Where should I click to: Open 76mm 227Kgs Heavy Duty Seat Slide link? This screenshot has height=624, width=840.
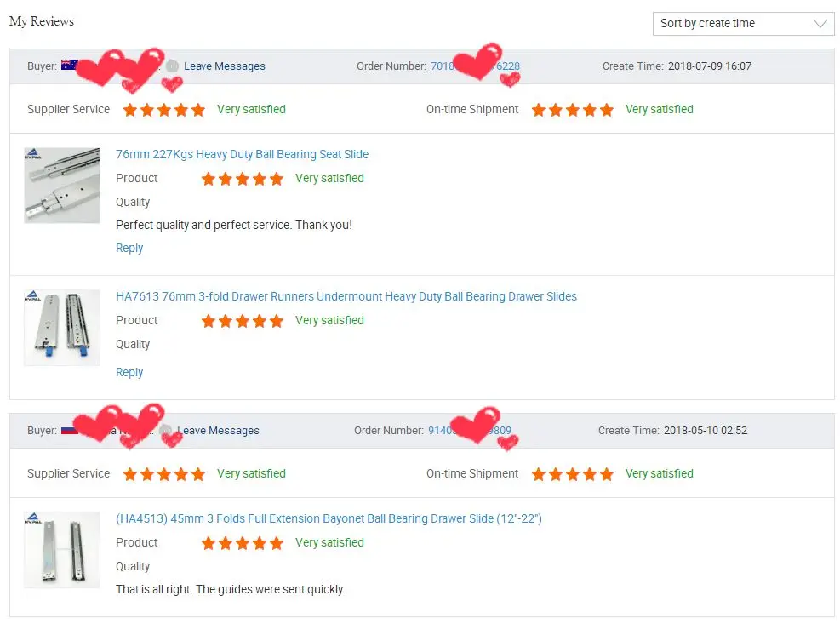pos(242,154)
